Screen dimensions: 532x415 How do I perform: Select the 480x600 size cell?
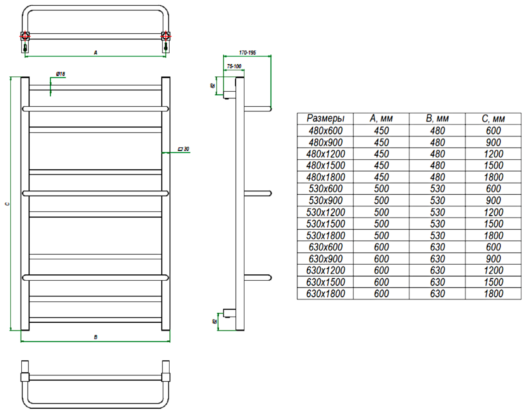point(325,131)
